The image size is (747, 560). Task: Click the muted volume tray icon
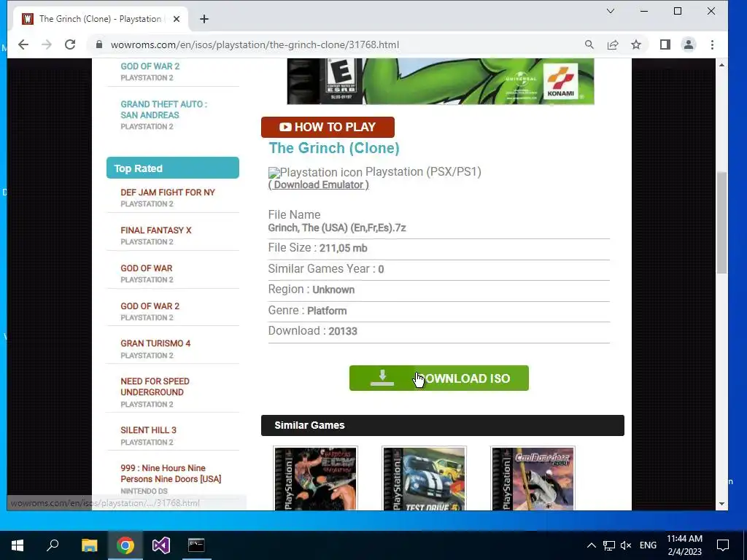point(626,545)
